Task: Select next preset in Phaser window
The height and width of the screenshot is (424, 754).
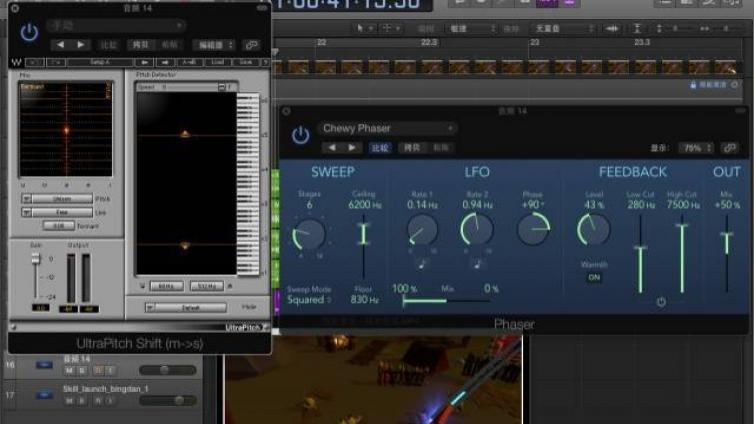Action: (x=352, y=148)
